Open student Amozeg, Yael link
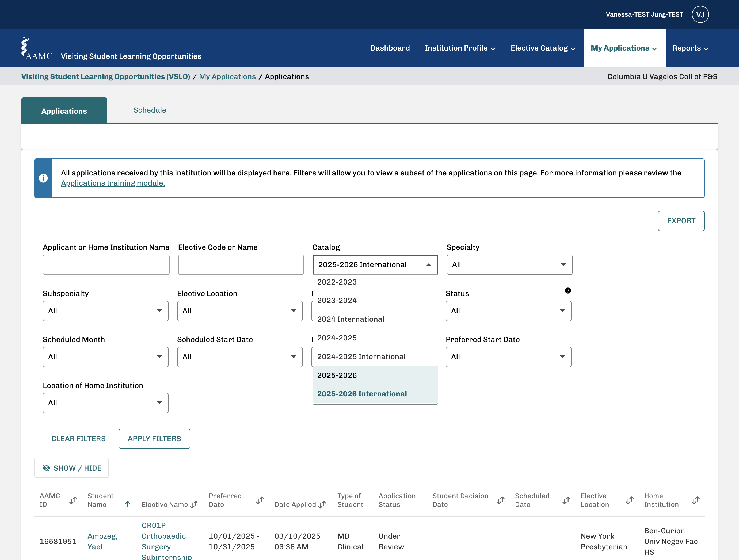The image size is (739, 560). (x=102, y=541)
